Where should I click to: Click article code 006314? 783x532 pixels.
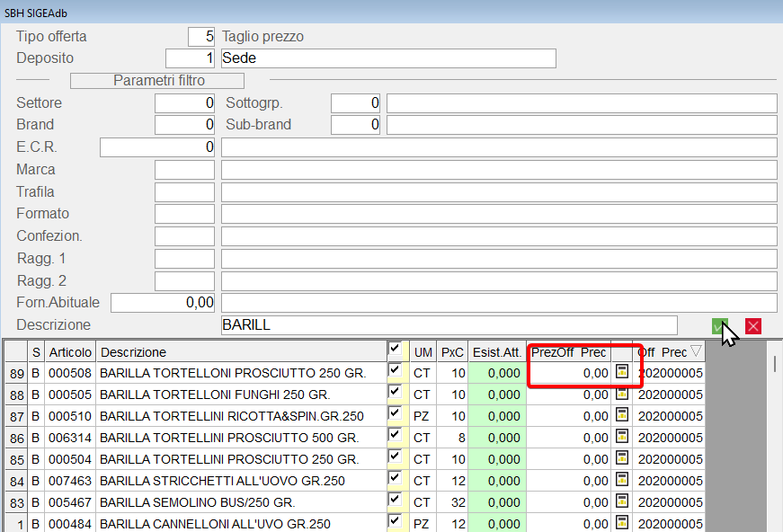70,438
